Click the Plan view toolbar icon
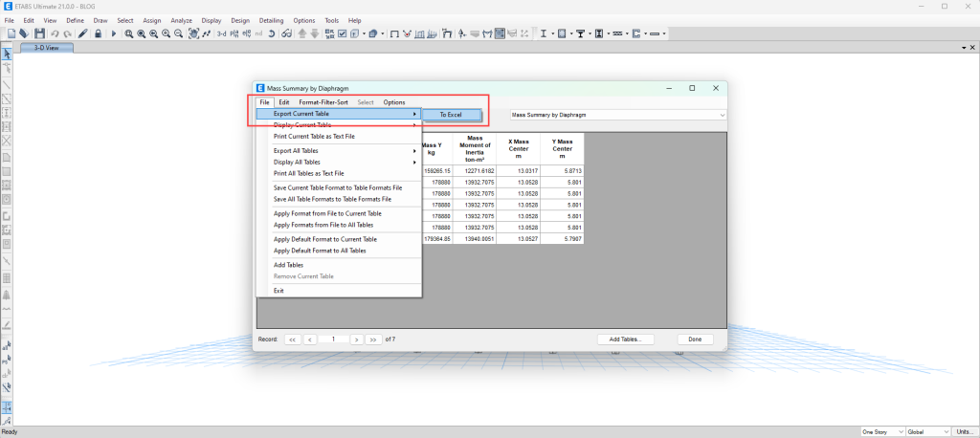This screenshot has height=438, width=980. (x=234, y=33)
